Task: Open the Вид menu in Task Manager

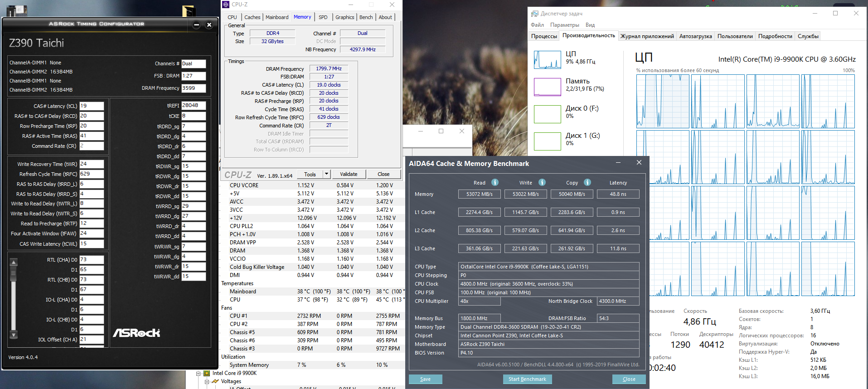Action: [590, 25]
